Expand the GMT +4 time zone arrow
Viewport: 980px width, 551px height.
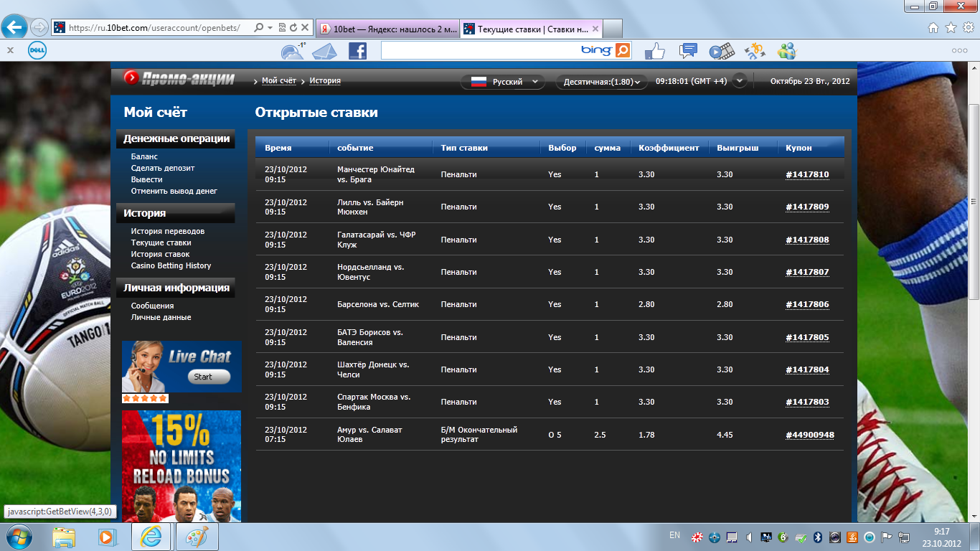click(740, 81)
